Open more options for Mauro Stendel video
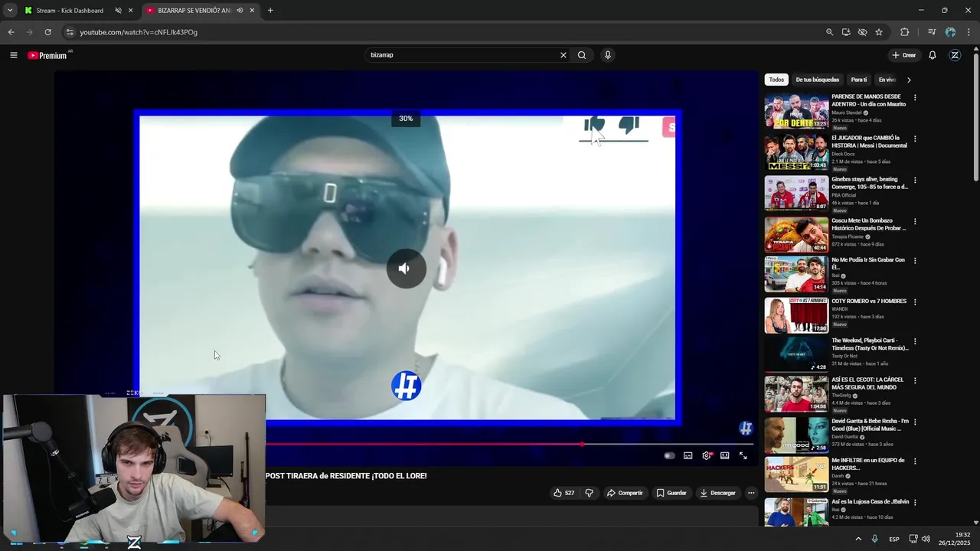This screenshot has height=551, width=980. click(915, 98)
